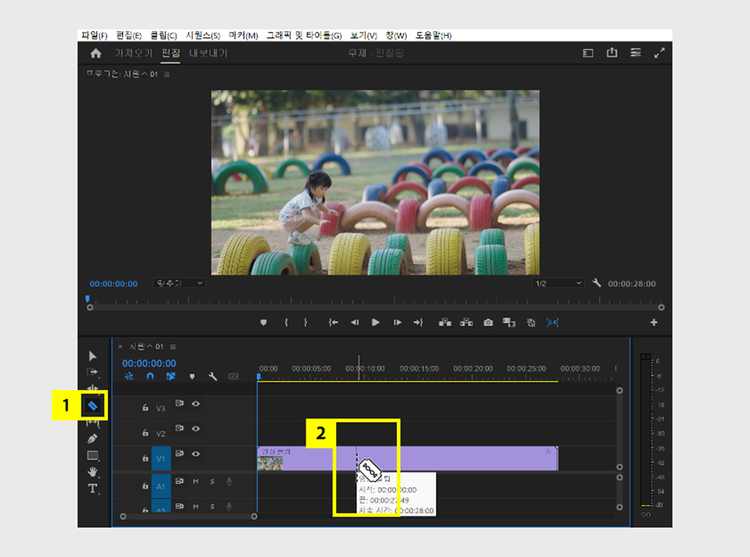Switch to the 내보내기 tab
750x557 pixels.
click(208, 53)
